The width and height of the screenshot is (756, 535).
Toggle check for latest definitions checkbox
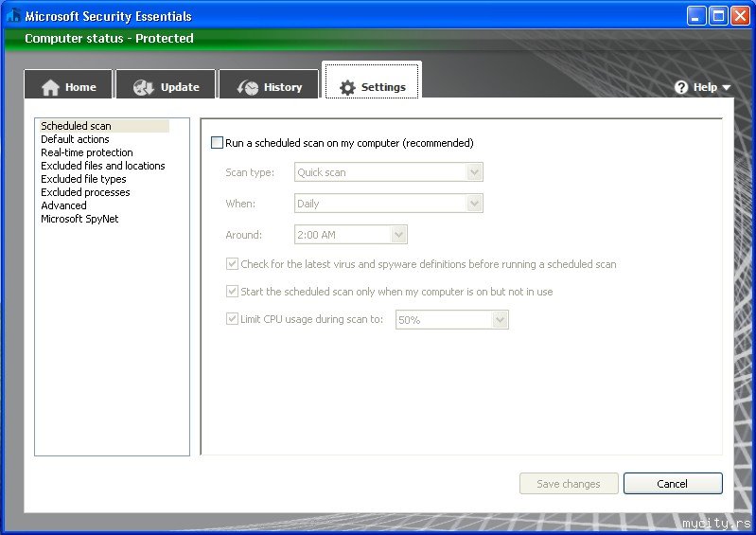tap(232, 264)
